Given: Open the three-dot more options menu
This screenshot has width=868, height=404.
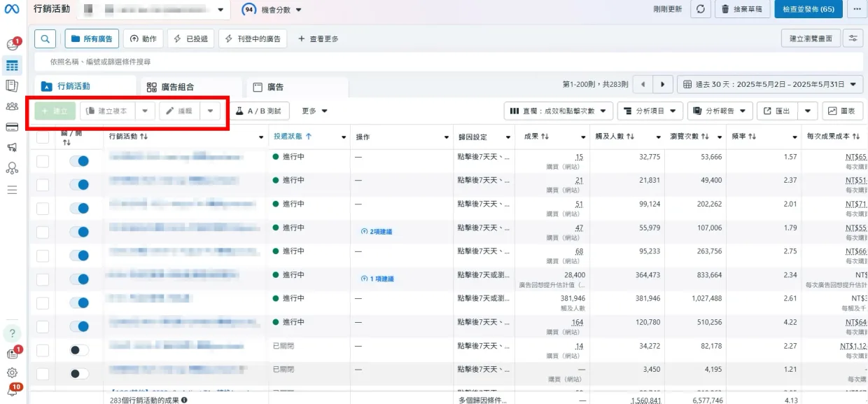Looking at the screenshot, I should pyautogui.click(x=857, y=9).
